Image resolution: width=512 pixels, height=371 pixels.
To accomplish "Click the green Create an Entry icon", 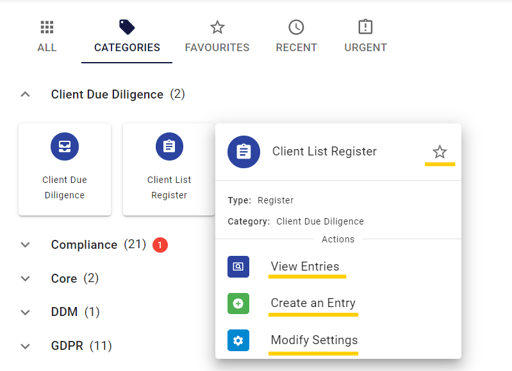I will click(x=238, y=303).
